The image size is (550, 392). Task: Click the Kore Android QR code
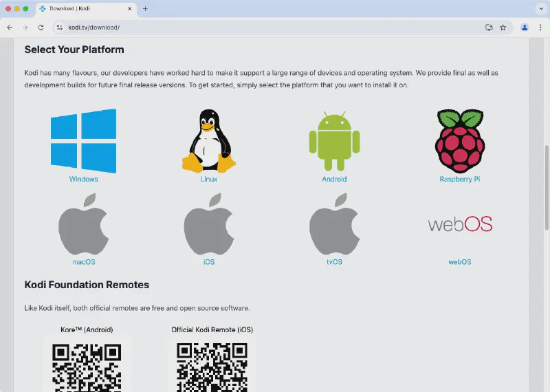87,366
